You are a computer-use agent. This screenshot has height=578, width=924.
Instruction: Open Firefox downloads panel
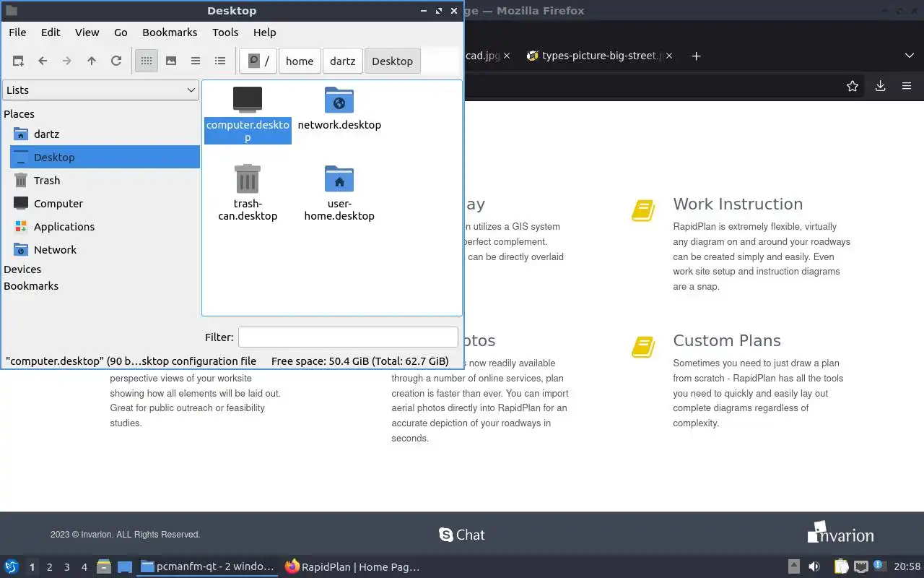(880, 86)
